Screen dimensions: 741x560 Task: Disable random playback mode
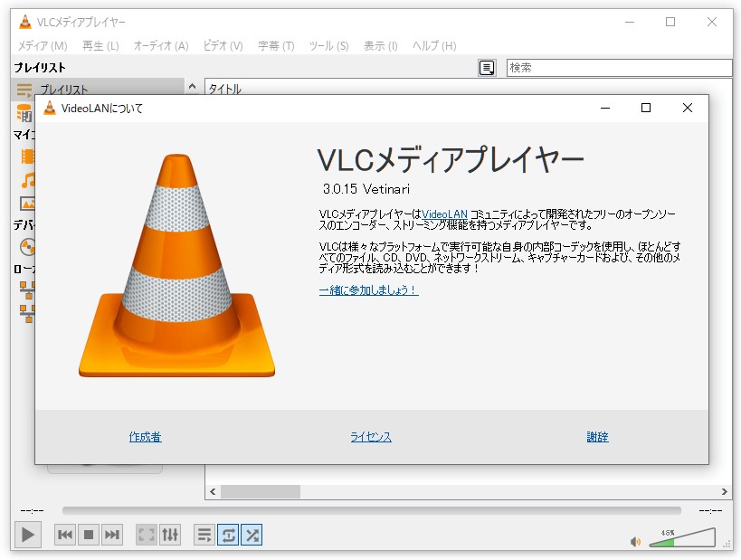252,535
